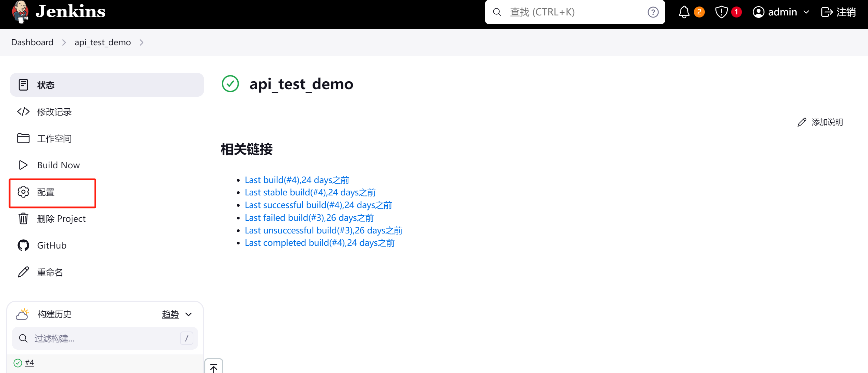Open Last build(#4) link

[297, 180]
